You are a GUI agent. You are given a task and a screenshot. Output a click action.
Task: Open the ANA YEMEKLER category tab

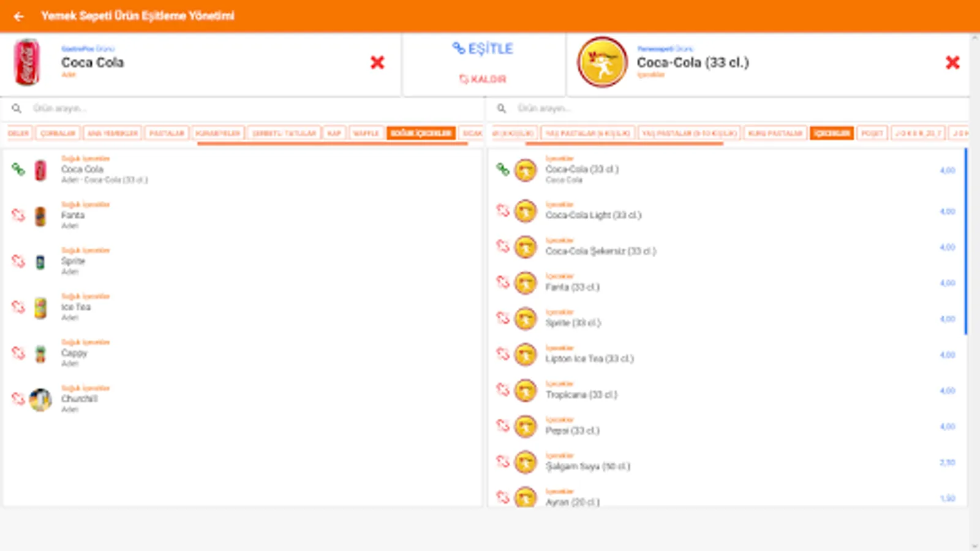tap(113, 133)
